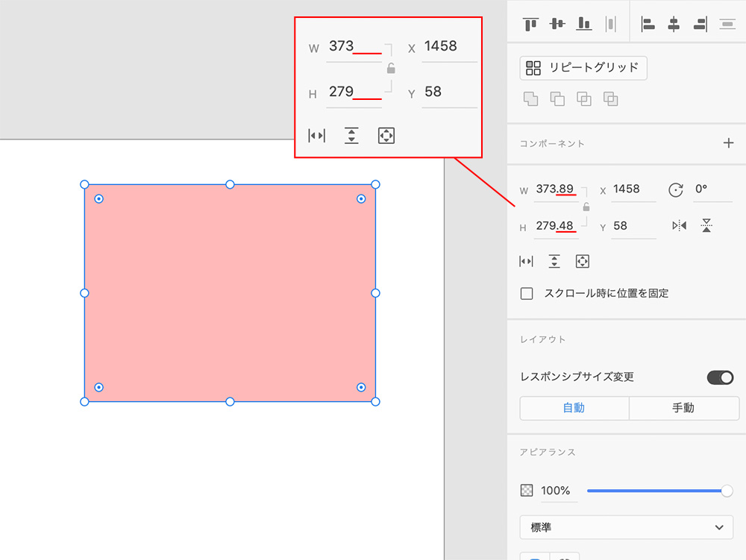Flip the rectangle vertically

pyautogui.click(x=706, y=225)
